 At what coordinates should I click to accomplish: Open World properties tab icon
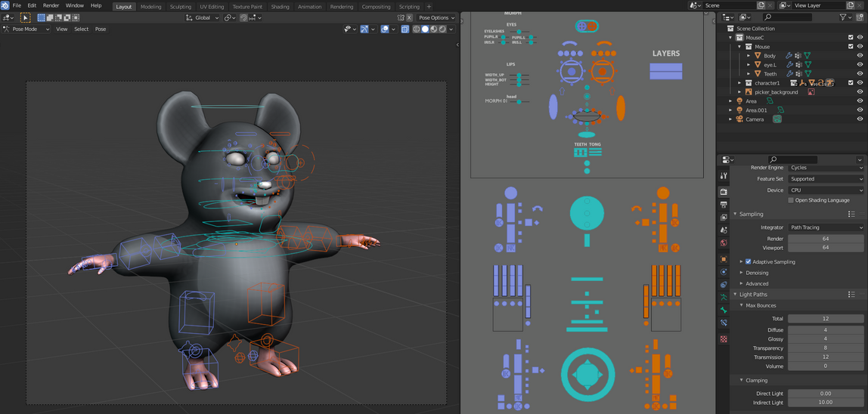point(724,243)
